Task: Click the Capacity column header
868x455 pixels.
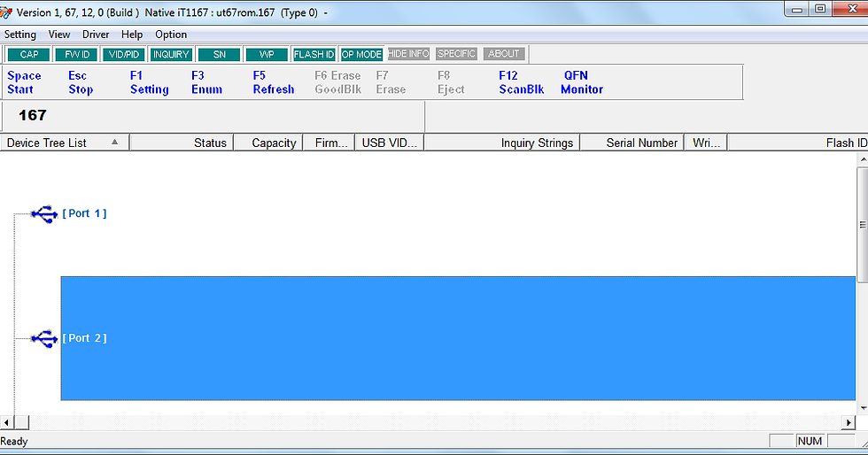Action: coord(267,143)
